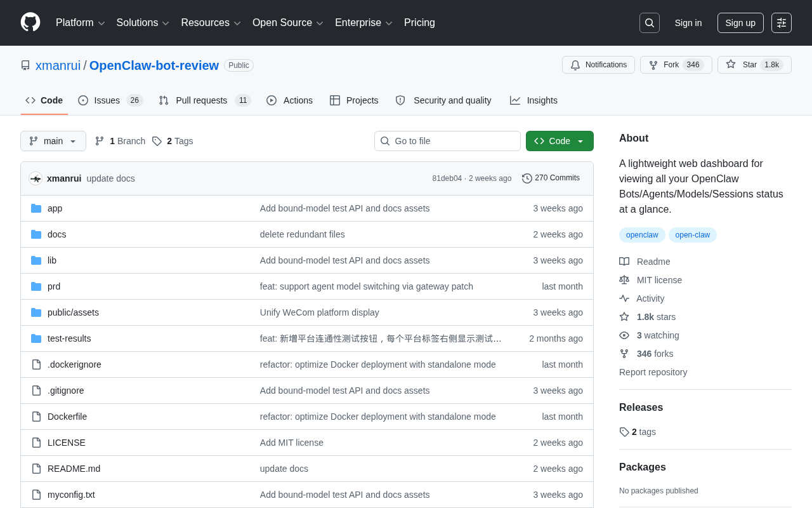The image size is (812, 508).
Task: Click the eye icon beside 3 watching
Action: click(x=624, y=335)
